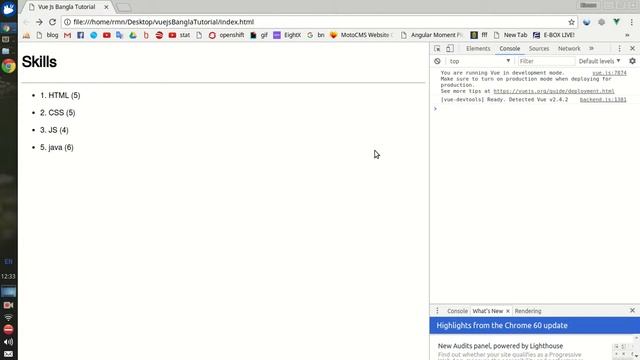Select the What's New drawer tab

(x=487, y=311)
